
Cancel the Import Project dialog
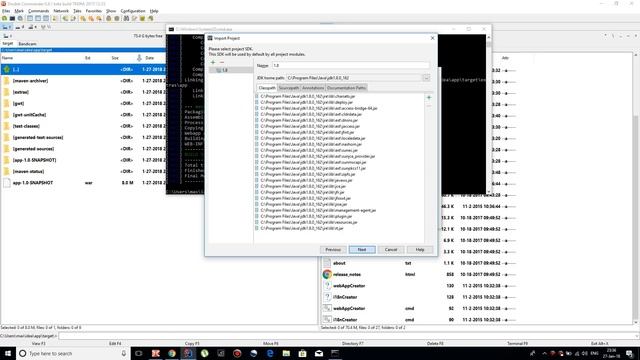pos(391,249)
